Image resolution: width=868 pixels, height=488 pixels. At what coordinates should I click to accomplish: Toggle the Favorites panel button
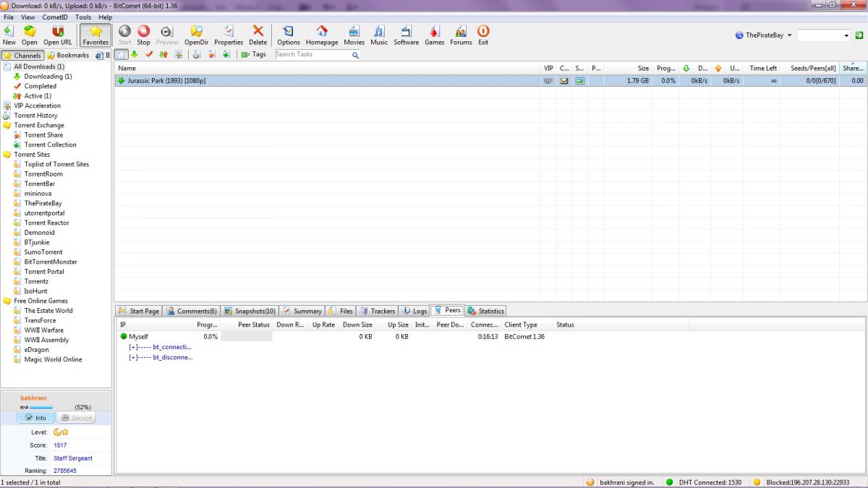(x=95, y=35)
